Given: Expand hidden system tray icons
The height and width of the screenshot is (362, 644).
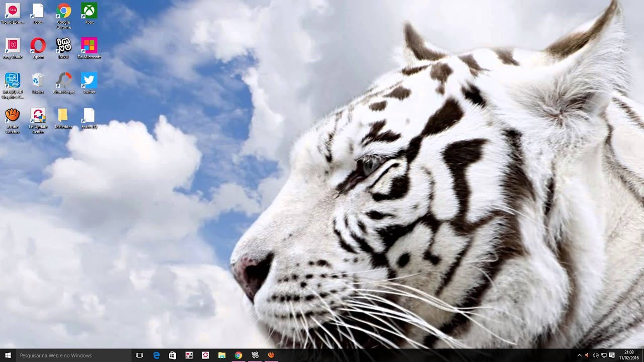Looking at the screenshot, I should 579,355.
